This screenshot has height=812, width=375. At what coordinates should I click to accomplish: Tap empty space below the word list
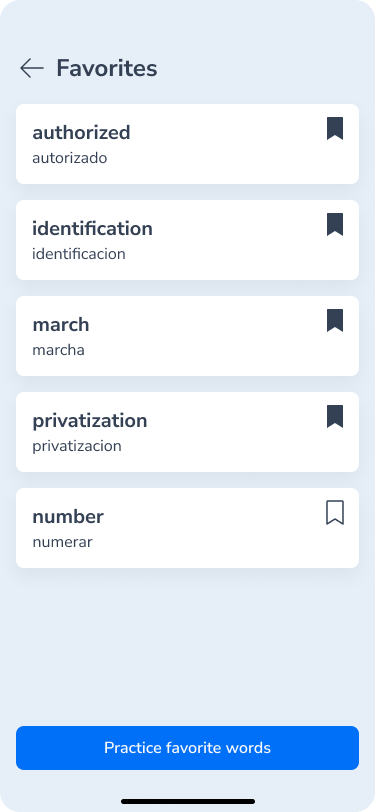(x=188, y=647)
